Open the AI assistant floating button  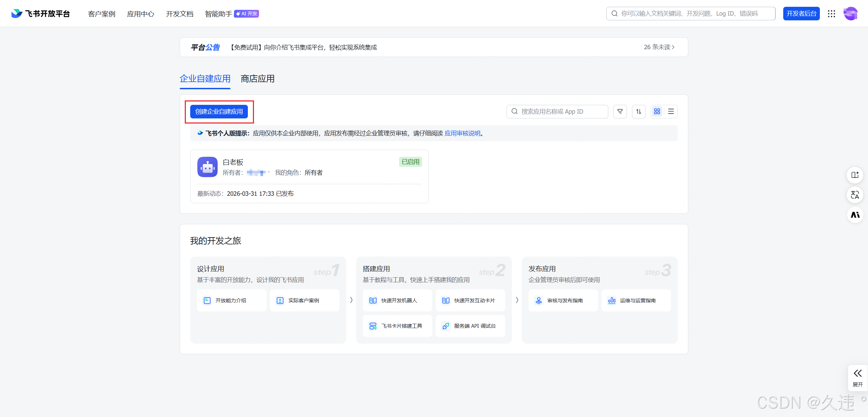click(x=855, y=215)
